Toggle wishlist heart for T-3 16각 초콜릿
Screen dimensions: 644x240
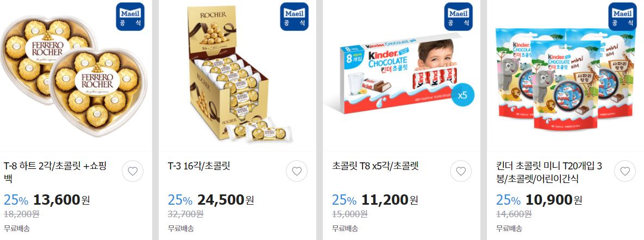(x=297, y=171)
